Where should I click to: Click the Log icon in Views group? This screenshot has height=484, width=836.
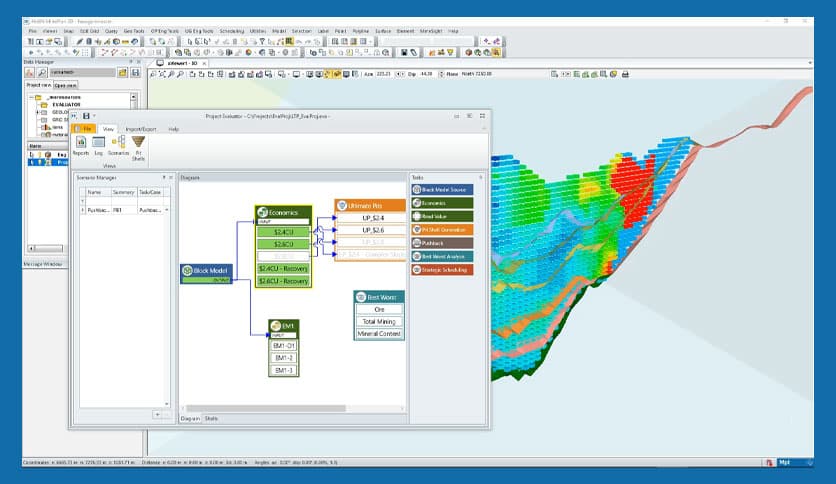tap(99, 146)
